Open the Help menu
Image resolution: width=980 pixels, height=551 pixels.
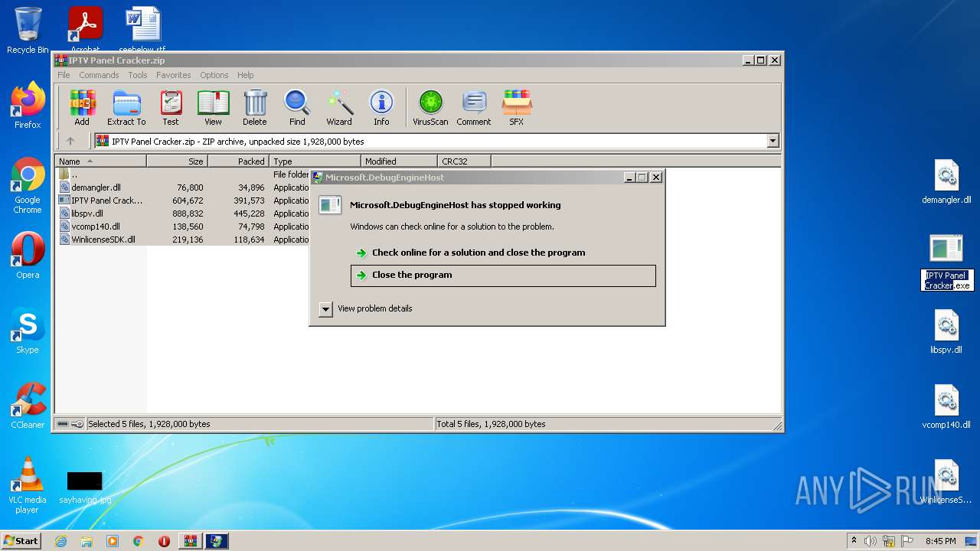[245, 75]
